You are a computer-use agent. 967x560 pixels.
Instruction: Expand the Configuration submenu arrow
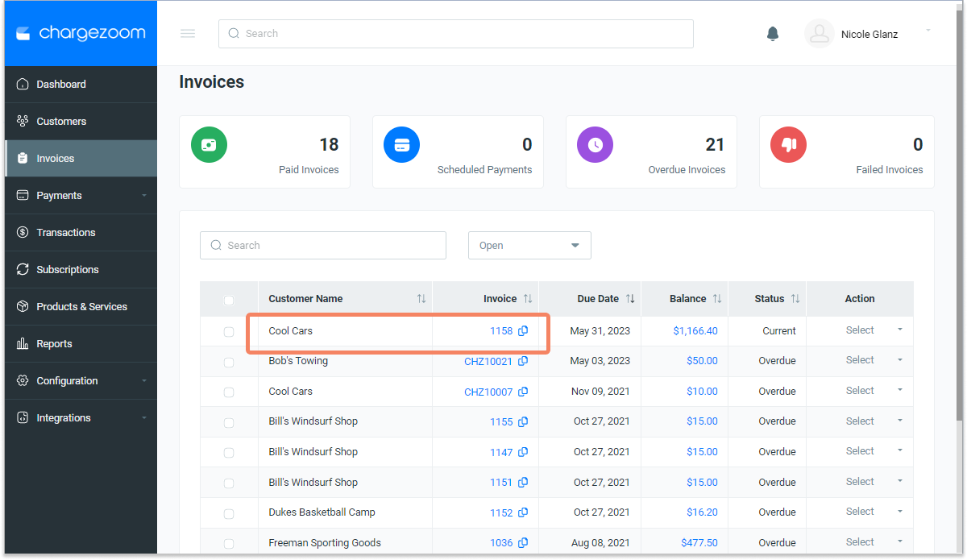pos(144,381)
